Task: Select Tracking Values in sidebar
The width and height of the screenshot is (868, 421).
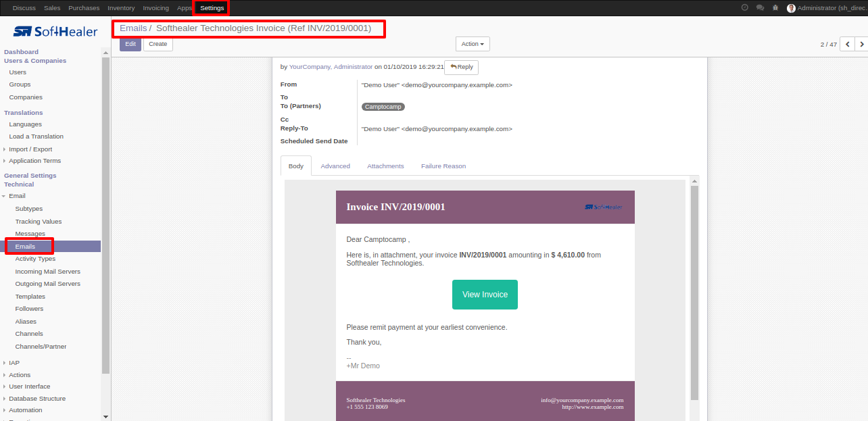Action: 39,222
